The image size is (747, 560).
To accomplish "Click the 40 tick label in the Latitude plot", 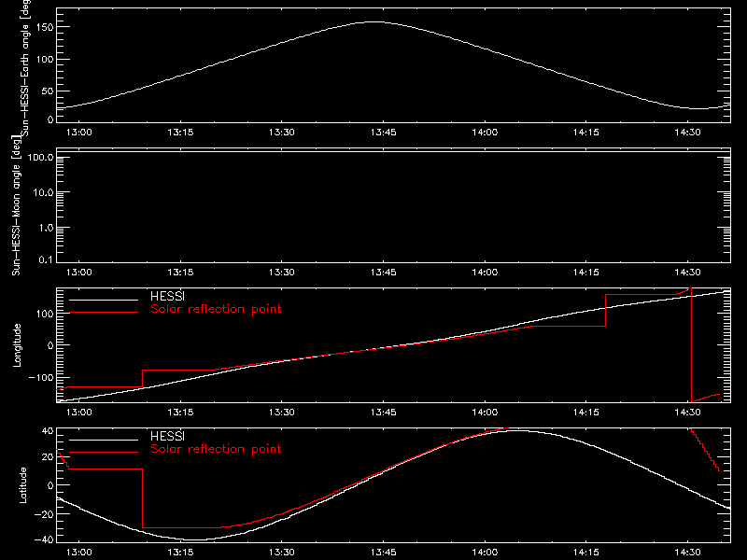I will click(x=48, y=431).
